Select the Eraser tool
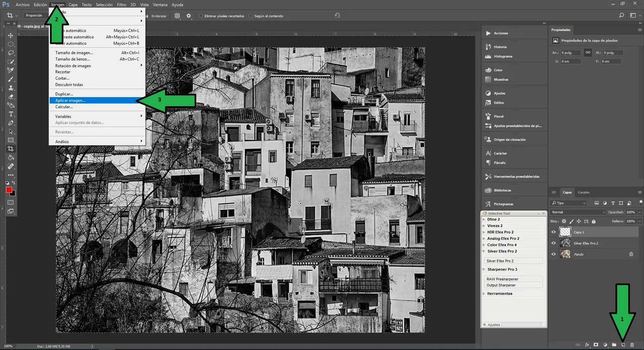Viewport: 644px width, 350px height. [11, 96]
